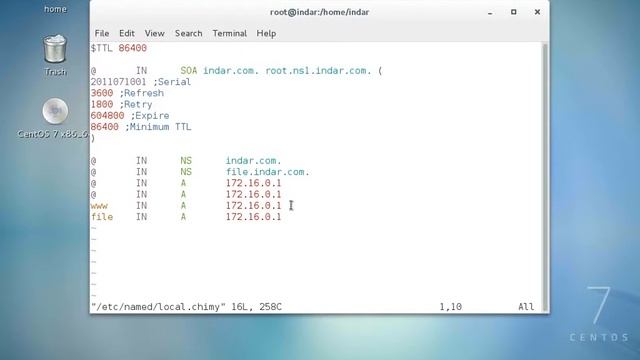Image resolution: width=640 pixels, height=360 pixels.
Task: Click the www record name
Action: [99, 206]
